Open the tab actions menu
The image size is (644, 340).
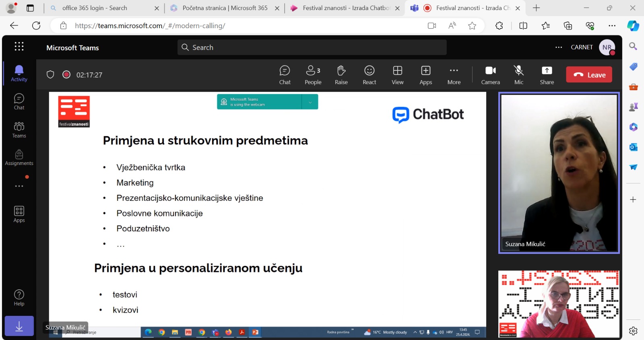(30, 8)
